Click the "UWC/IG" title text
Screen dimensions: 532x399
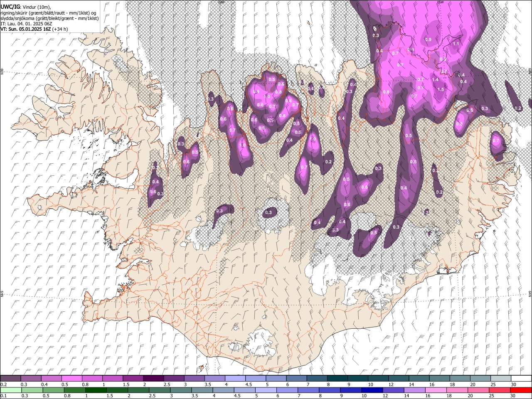pos(10,7)
